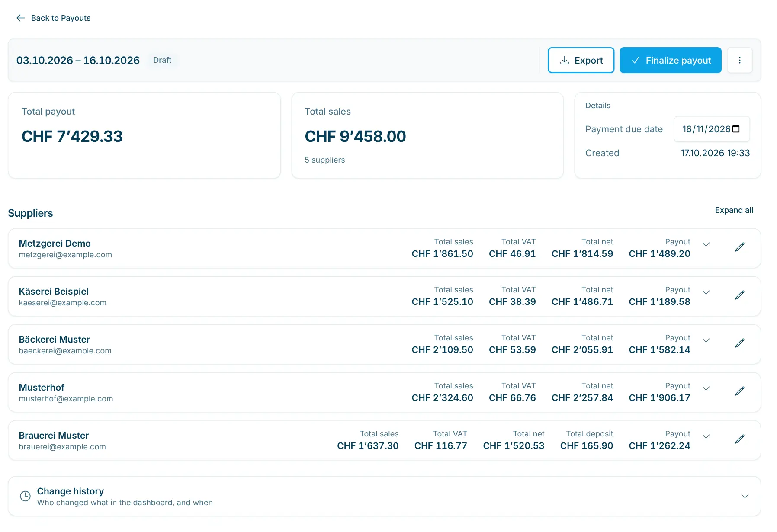Click the created timestamp 17.10.2026 19:33

pos(715,153)
